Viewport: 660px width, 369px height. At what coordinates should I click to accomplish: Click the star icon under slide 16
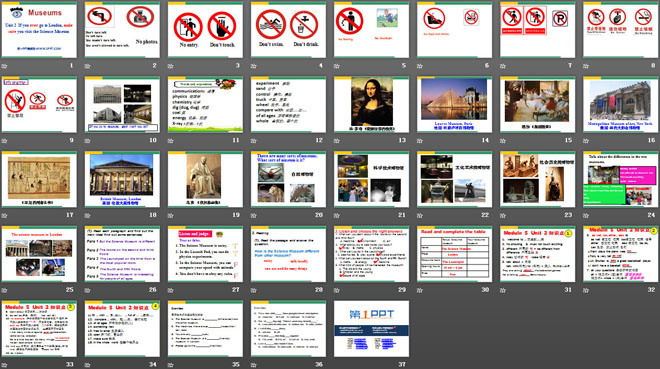click(586, 141)
